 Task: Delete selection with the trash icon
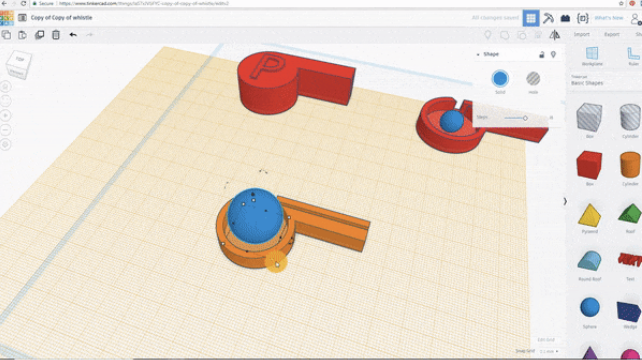click(x=56, y=35)
